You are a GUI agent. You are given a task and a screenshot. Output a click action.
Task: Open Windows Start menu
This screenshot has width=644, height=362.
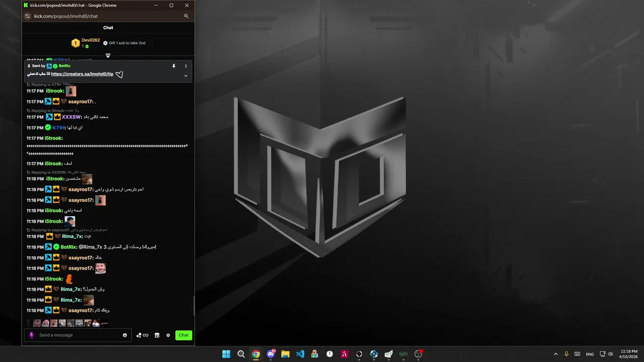(x=226, y=354)
